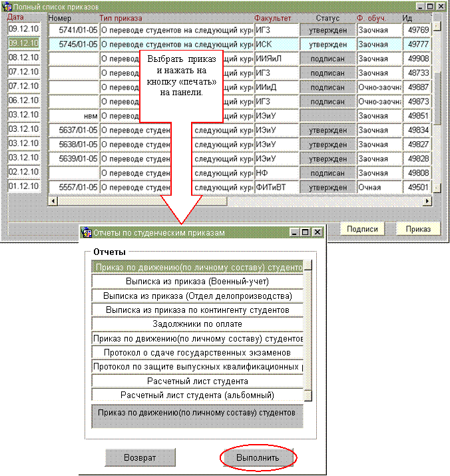Viewport: 450px width, 476px height.
Task: Click the Тип приказа column header
Action: pos(121,18)
